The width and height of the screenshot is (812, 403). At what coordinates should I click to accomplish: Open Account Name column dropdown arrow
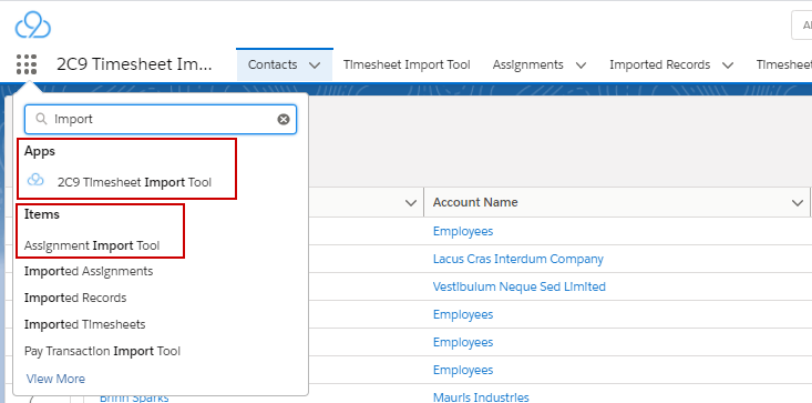pos(798,203)
